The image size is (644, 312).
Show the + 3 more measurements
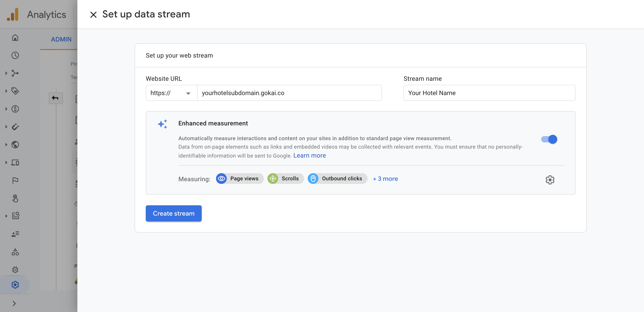click(x=385, y=179)
